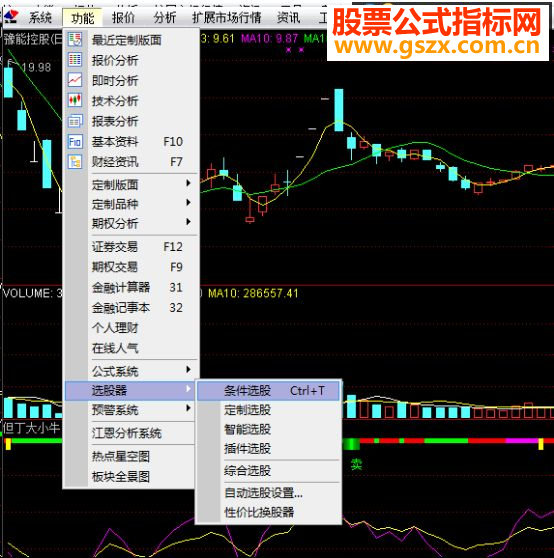Click the application logo in menu bar

11,16
